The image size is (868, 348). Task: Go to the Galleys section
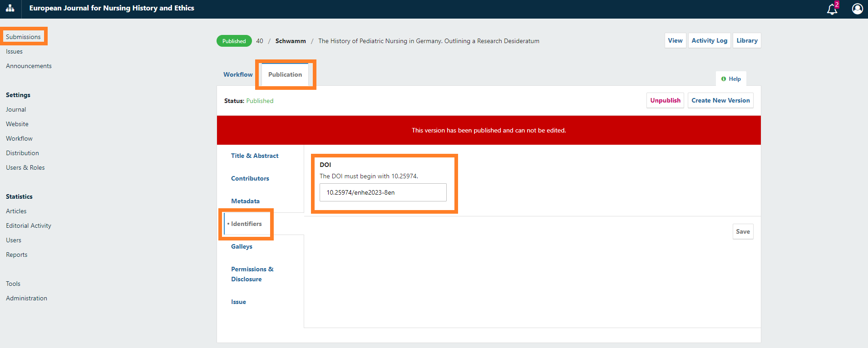tap(242, 246)
